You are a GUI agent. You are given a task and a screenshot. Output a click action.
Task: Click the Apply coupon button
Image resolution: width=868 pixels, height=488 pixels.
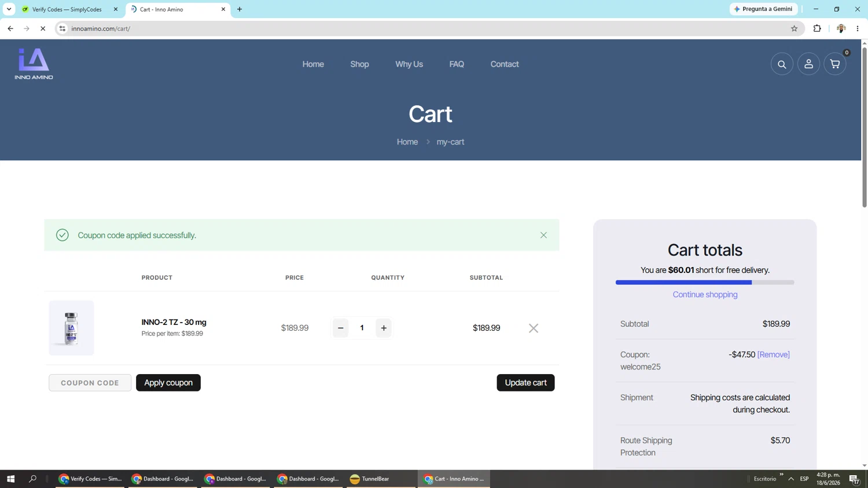pos(168,383)
